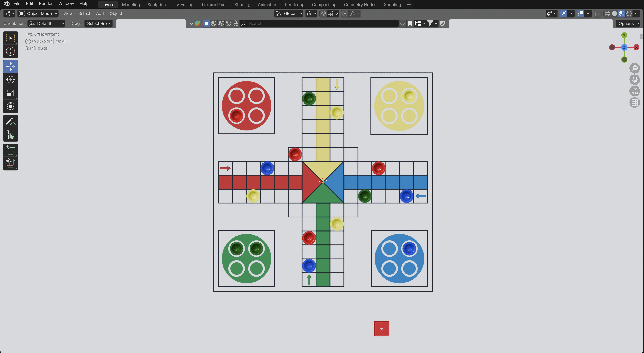Open the Drag Select Box dropdown

click(x=99, y=23)
